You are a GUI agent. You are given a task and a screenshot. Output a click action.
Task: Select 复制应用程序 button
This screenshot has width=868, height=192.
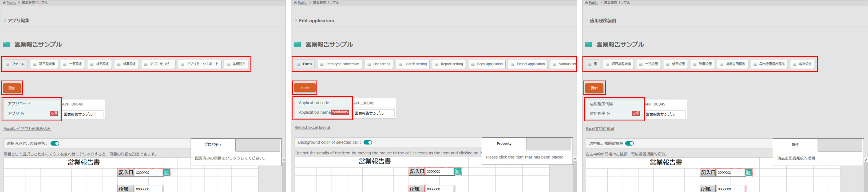pos(732,64)
